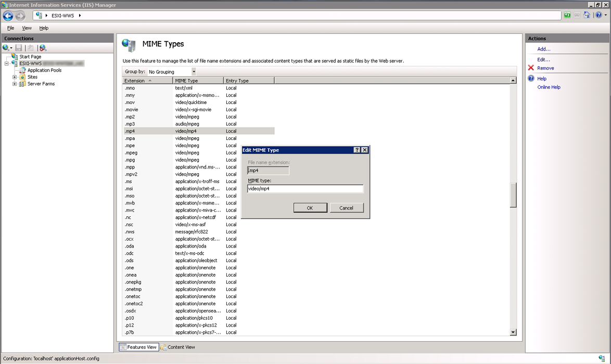Click the Help link in Actions pane

(542, 79)
